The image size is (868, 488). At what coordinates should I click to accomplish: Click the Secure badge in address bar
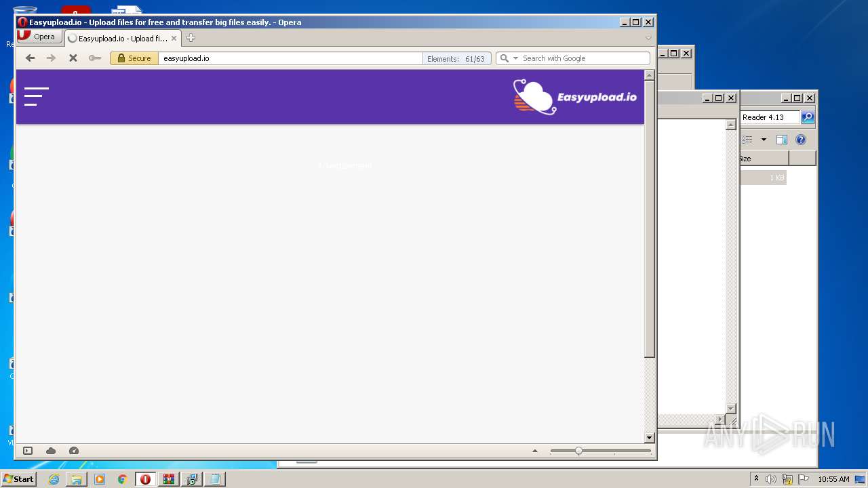(x=134, y=58)
